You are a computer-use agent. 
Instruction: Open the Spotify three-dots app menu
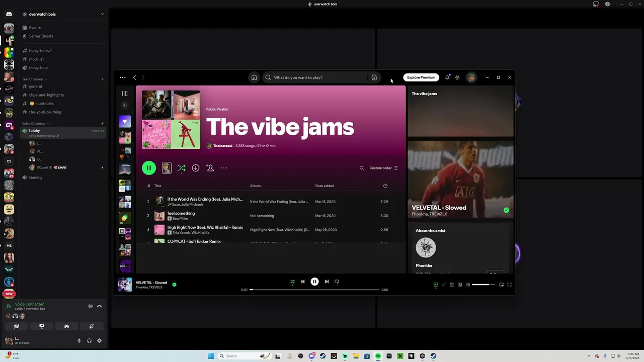[x=123, y=77]
